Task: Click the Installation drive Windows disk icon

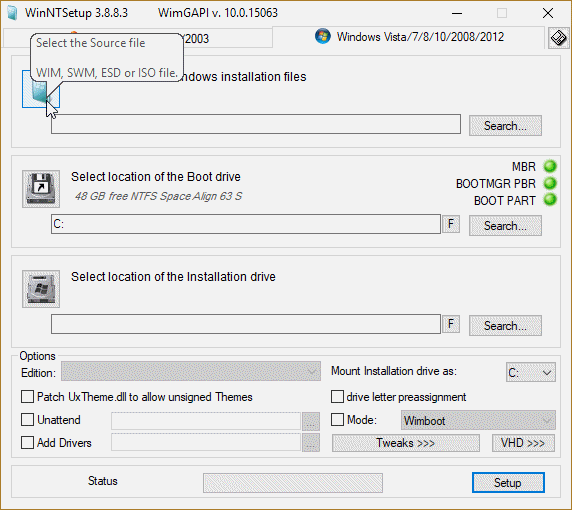Action: click(41, 289)
